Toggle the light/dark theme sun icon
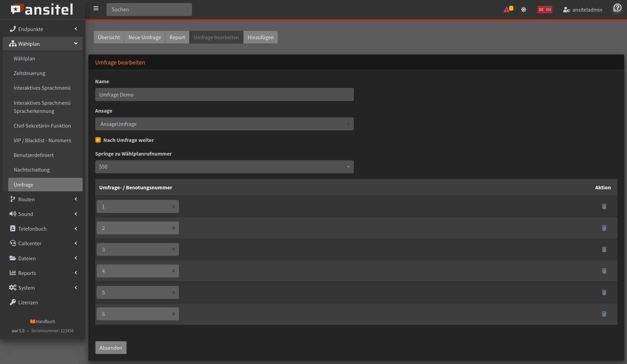Image resolution: width=627 pixels, height=364 pixels. click(x=524, y=10)
